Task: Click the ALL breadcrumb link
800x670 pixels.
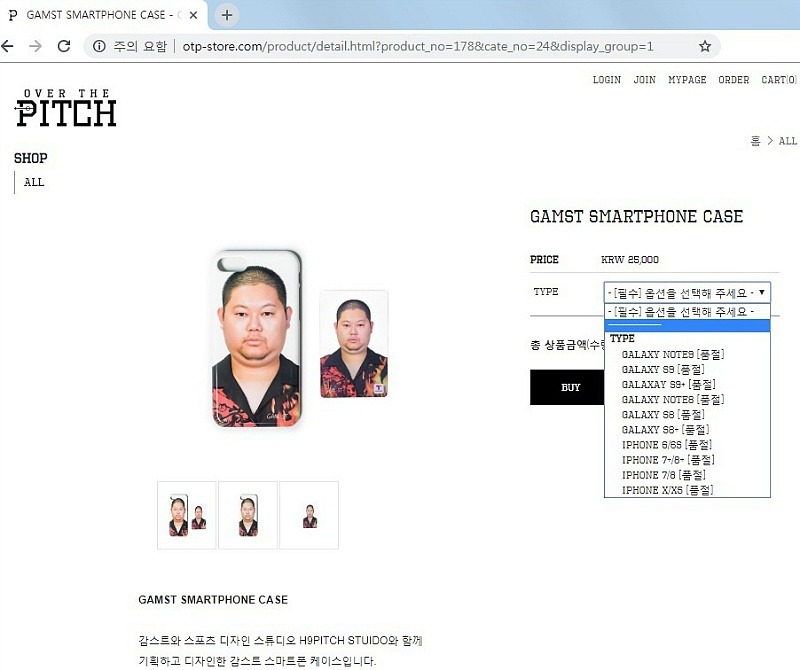Action: click(x=787, y=141)
